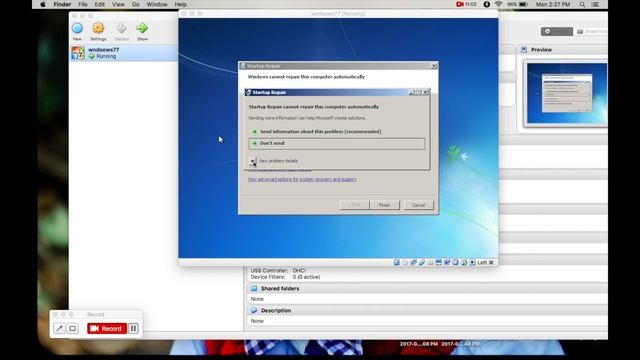Screen dimensions: 640x360
Task: Close the outer Startup Repair dialog
Action: coord(434,66)
